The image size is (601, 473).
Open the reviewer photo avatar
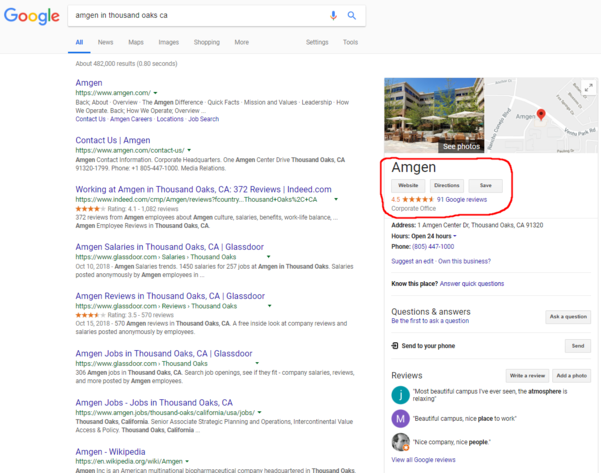point(401,442)
